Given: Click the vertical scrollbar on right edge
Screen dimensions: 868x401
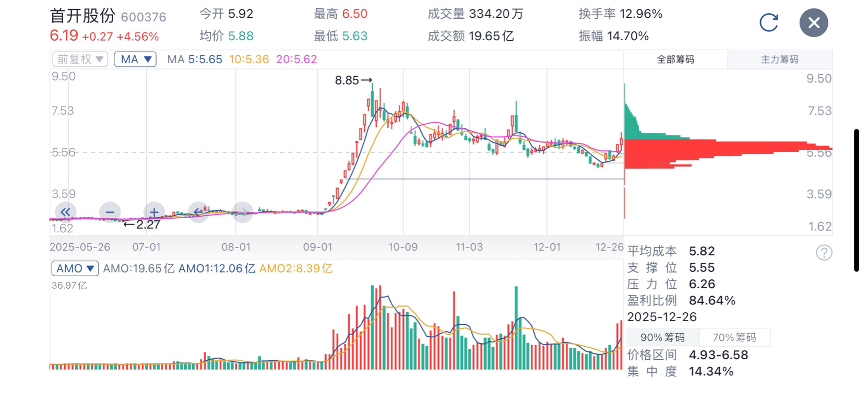Looking at the screenshot, I should 856,200.
